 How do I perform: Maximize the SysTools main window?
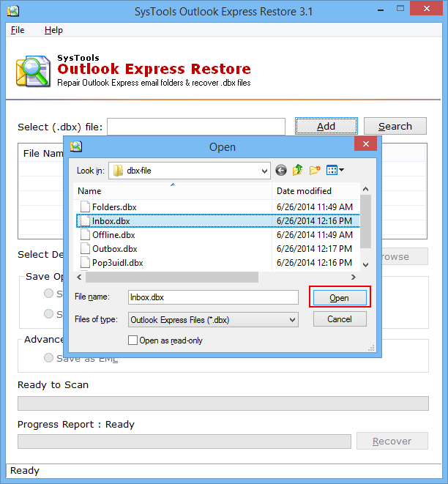click(400, 9)
